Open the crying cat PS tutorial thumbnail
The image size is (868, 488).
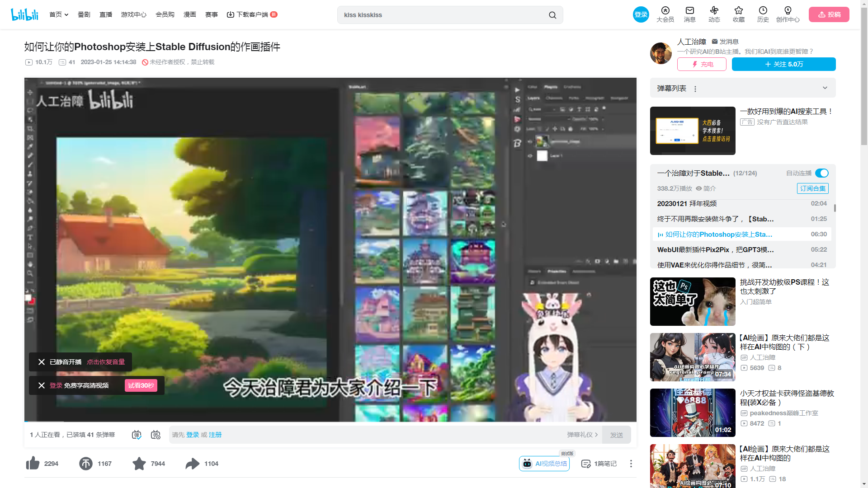[692, 301]
